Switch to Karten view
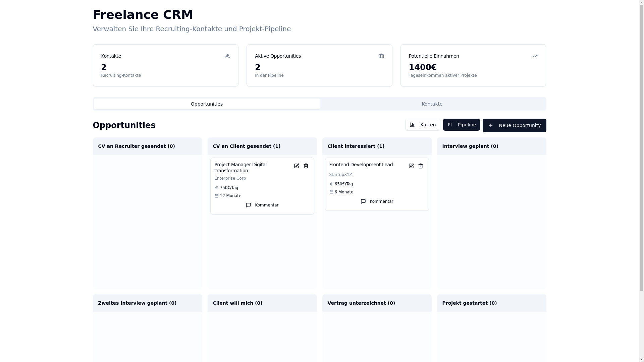Image resolution: width=644 pixels, height=362 pixels. [423, 125]
